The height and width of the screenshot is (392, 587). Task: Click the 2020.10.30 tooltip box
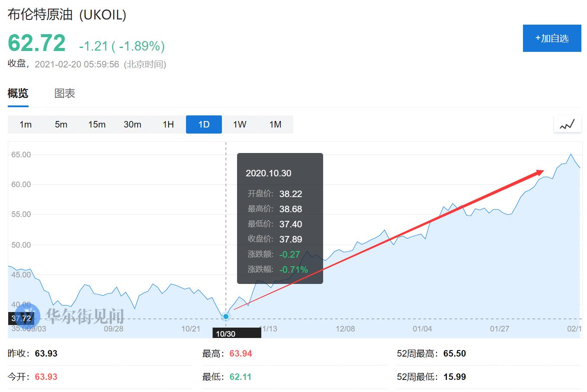coord(280,218)
